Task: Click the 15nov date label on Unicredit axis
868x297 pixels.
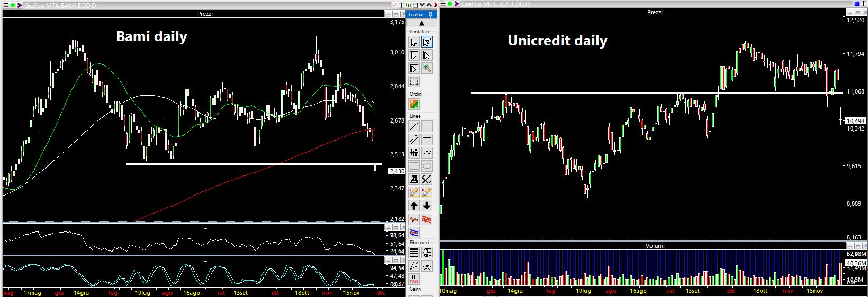Action: point(815,291)
